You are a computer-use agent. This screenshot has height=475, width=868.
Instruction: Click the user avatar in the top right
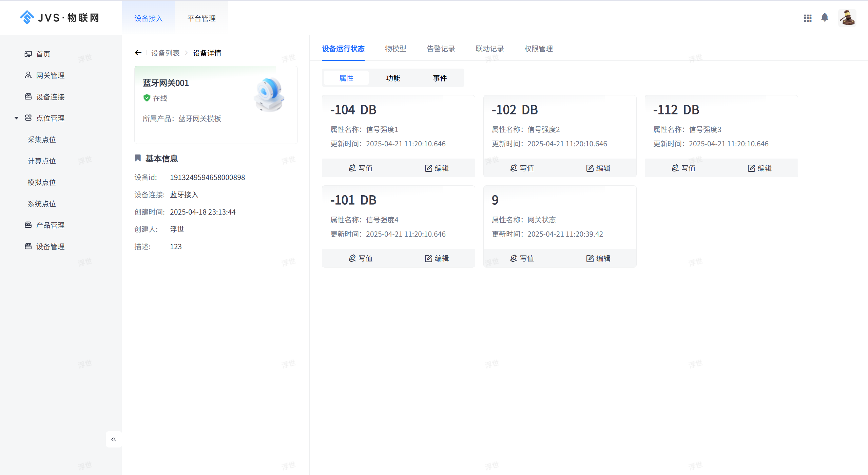[847, 18]
